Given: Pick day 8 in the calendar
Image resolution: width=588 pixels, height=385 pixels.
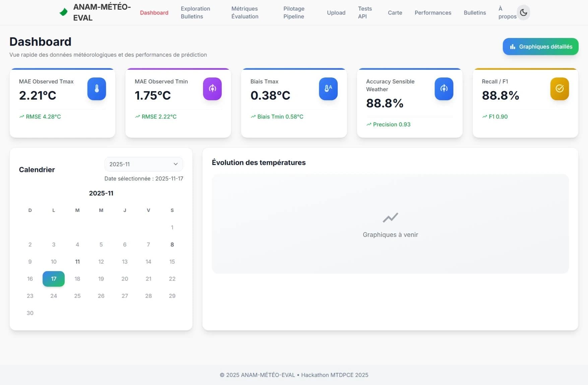Looking at the screenshot, I should [x=172, y=244].
